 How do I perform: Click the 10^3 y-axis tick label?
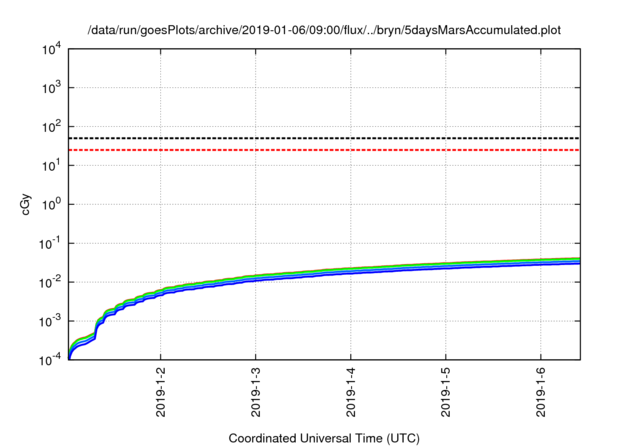[x=51, y=88]
